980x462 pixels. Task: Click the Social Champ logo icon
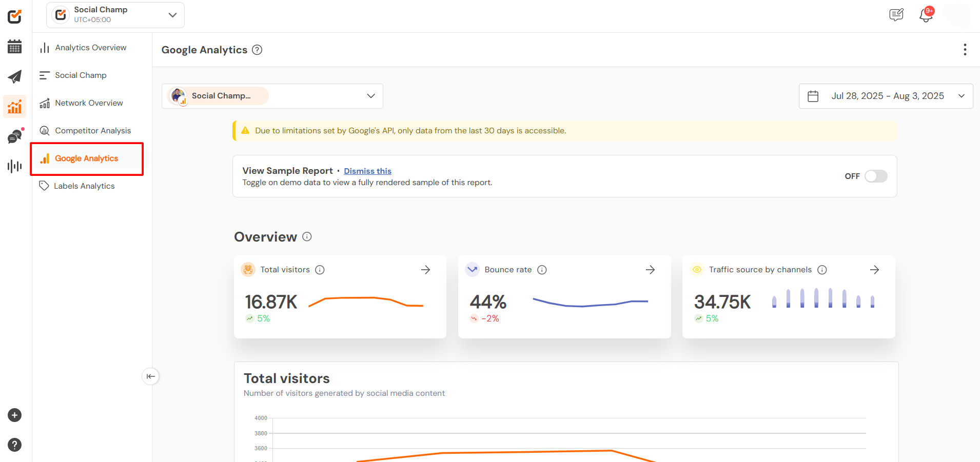(x=14, y=16)
